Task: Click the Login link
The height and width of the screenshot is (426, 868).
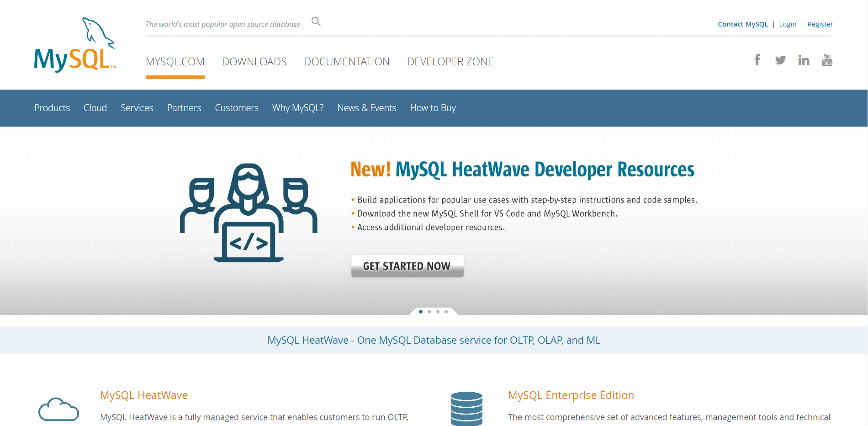Action: tap(788, 24)
